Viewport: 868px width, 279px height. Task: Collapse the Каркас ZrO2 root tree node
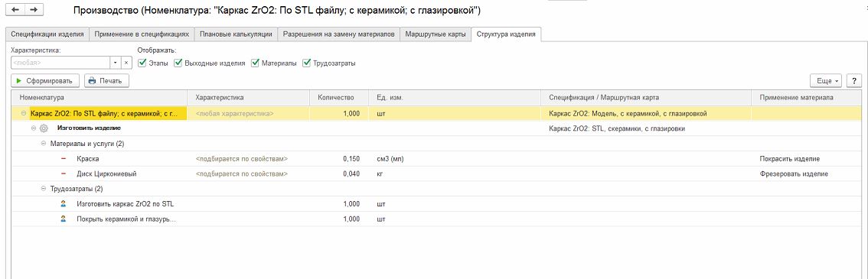pos(24,113)
